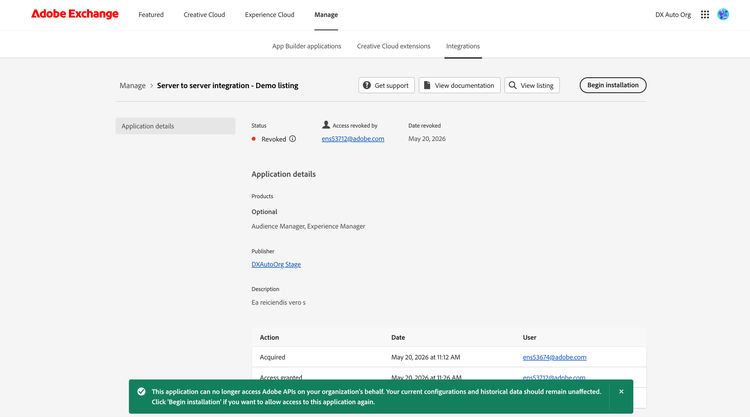Dismiss the green notification banner
The image size is (750, 417).
pyautogui.click(x=621, y=392)
